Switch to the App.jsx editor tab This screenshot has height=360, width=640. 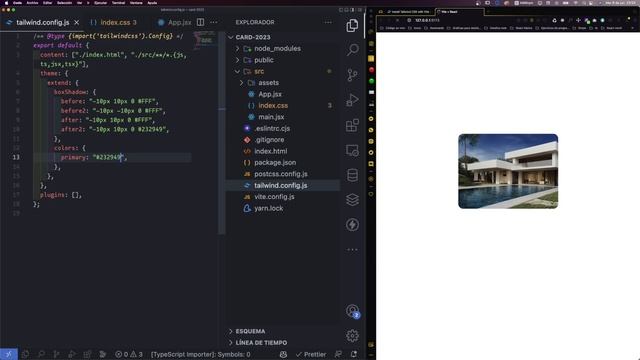click(175, 22)
